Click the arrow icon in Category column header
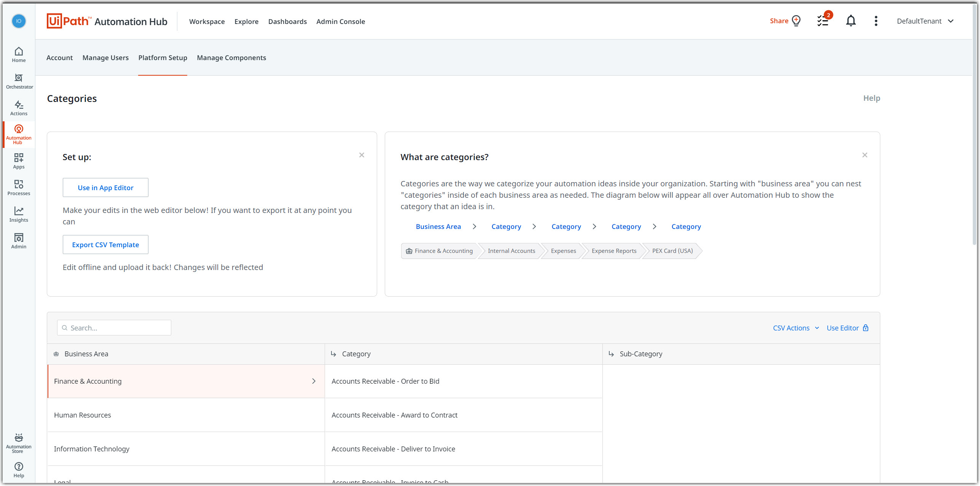This screenshot has width=980, height=486. click(x=333, y=354)
